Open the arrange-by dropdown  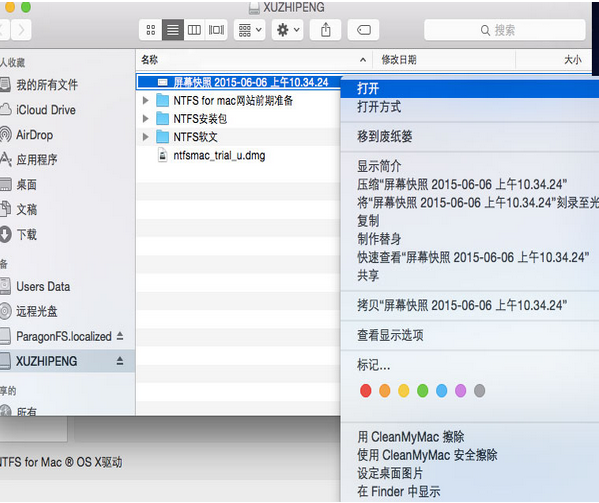point(250,30)
